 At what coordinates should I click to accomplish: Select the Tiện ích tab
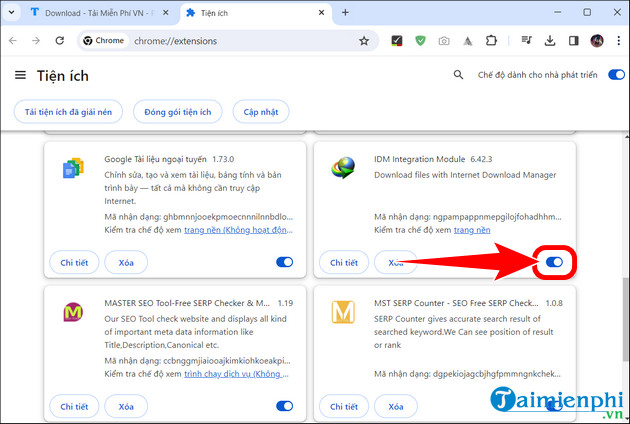249,13
